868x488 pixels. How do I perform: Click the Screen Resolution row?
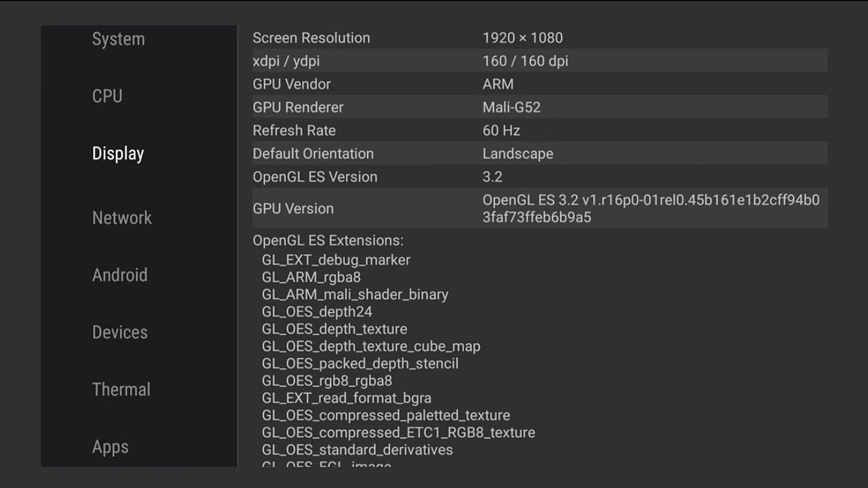coord(538,38)
